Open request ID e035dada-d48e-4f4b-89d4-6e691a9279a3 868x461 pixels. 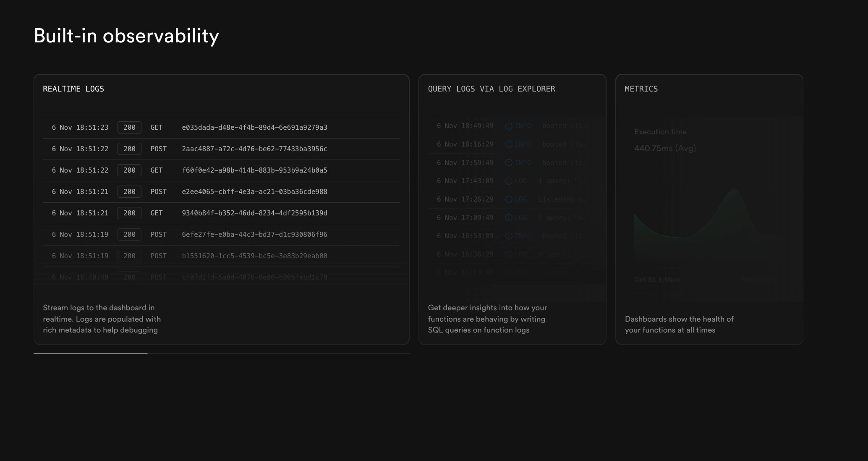tap(254, 128)
